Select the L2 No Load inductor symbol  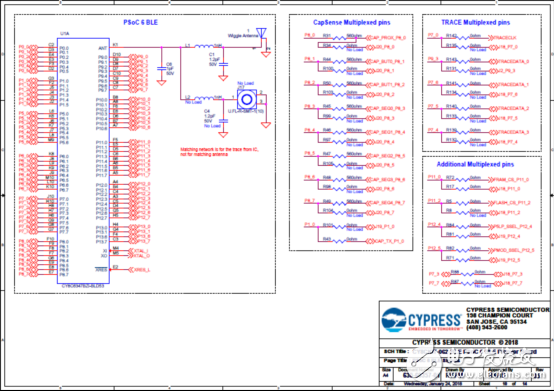[204, 98]
